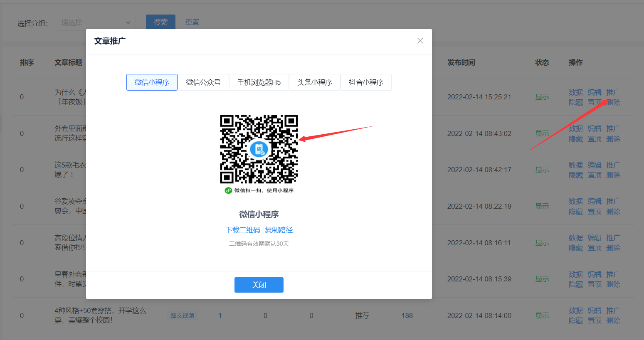This screenshot has width=644, height=340.
Task: Click the 状态 column header
Action: 542,62
